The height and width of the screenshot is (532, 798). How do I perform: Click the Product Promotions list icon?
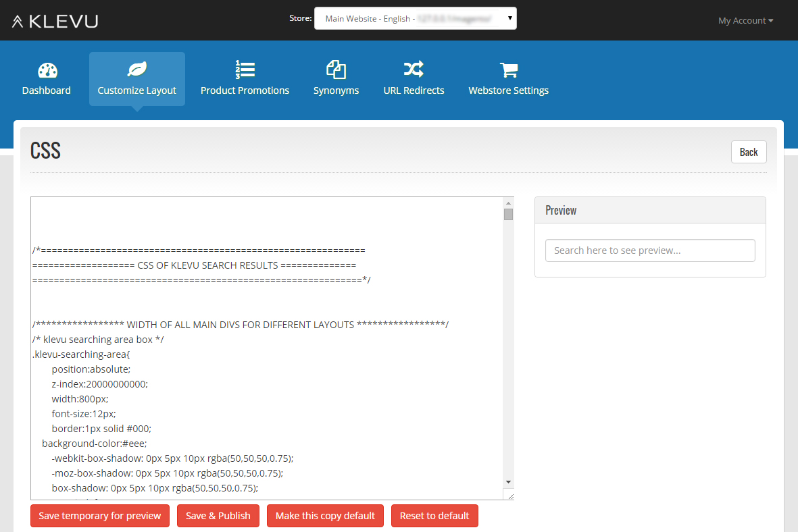point(245,70)
